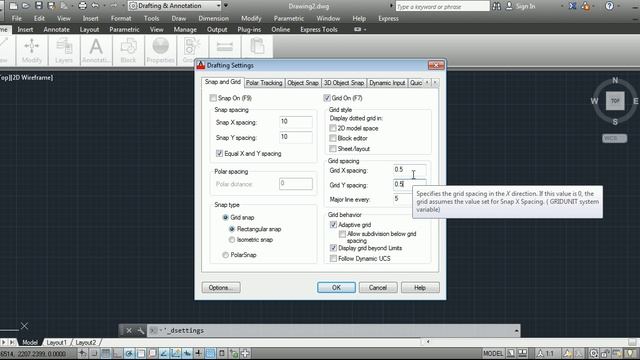640x360 pixels.
Task: Click the Open file icon in quick access toolbar
Action: [26, 6]
